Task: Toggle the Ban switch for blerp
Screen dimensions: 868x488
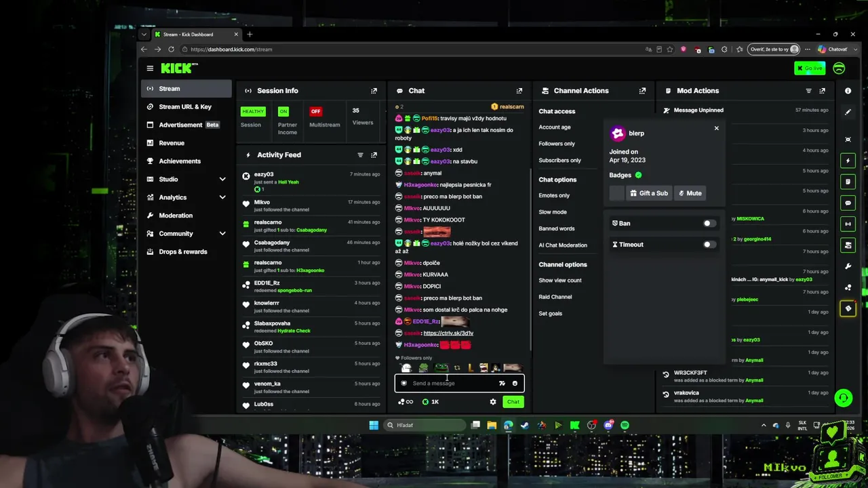Action: tap(709, 224)
